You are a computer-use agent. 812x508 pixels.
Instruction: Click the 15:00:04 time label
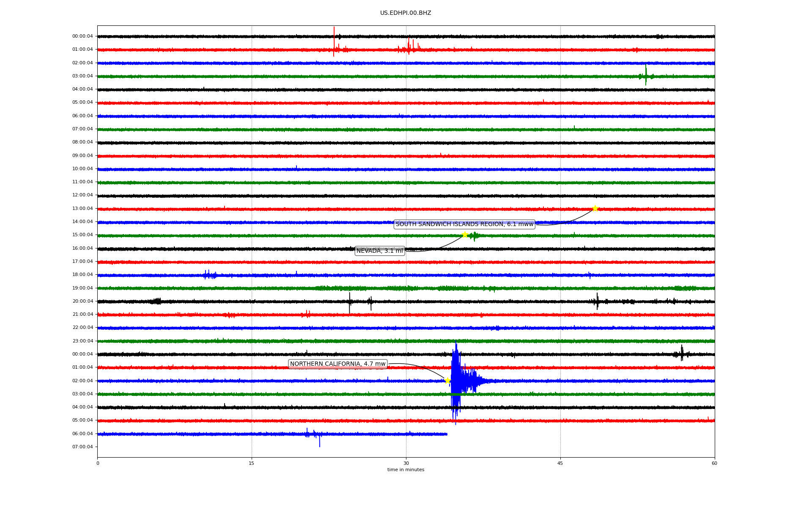click(x=82, y=235)
